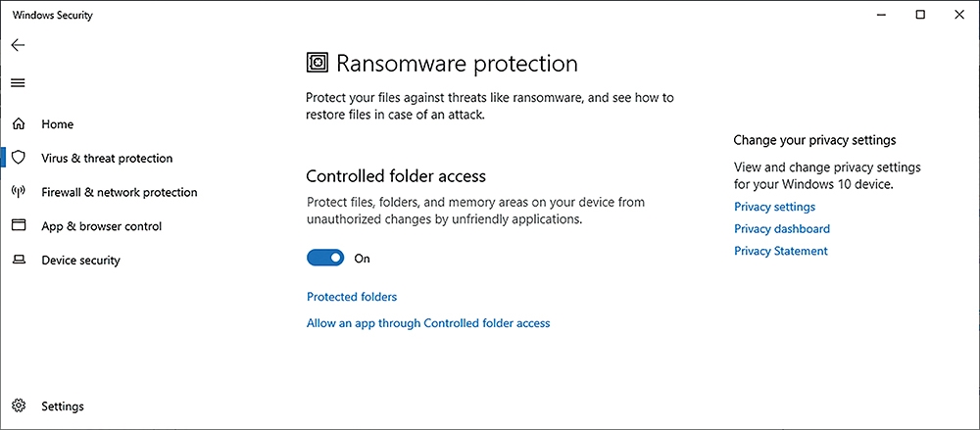The image size is (980, 430).
Task: Click the Settings gear icon
Action: [x=19, y=406]
